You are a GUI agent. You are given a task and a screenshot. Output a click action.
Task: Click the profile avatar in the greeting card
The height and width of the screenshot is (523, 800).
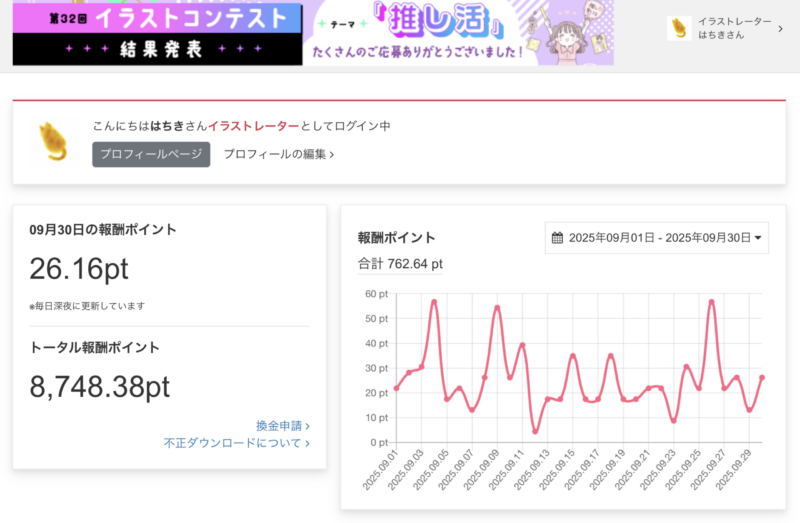[53, 141]
